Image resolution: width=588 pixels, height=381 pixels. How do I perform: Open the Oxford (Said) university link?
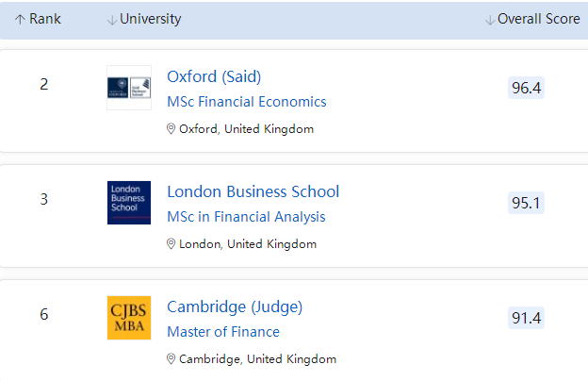click(x=214, y=76)
